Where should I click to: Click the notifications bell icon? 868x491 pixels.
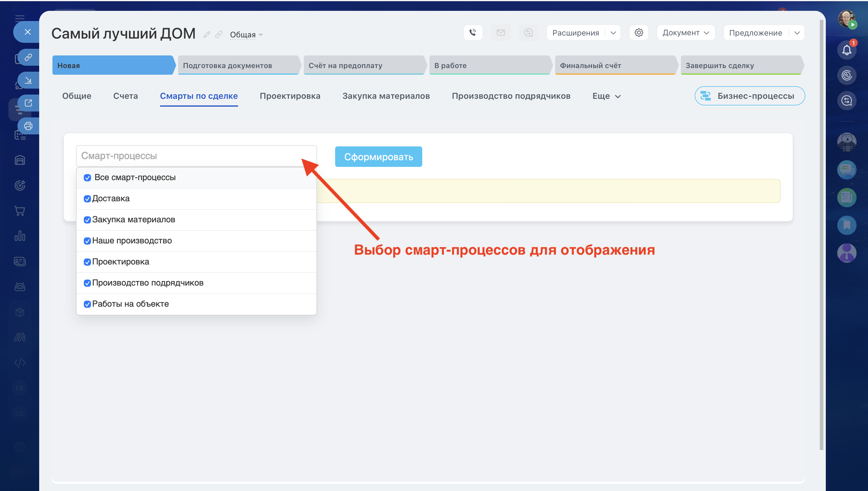pos(846,50)
